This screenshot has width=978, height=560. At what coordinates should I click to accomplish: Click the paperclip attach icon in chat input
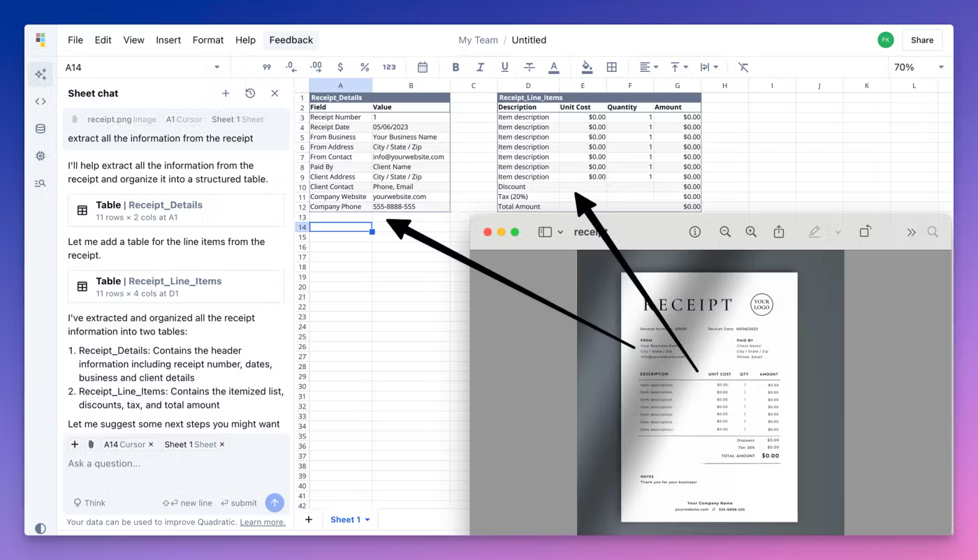pyautogui.click(x=91, y=444)
